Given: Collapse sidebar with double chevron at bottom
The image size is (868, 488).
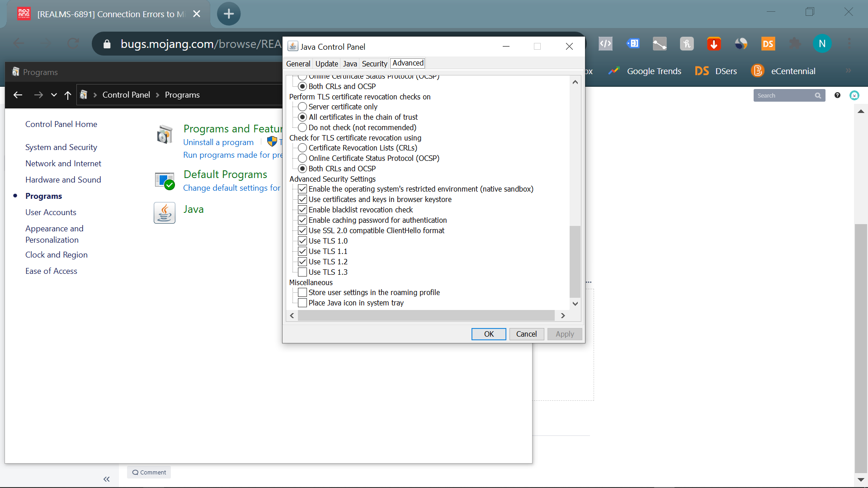Looking at the screenshot, I should (107, 479).
